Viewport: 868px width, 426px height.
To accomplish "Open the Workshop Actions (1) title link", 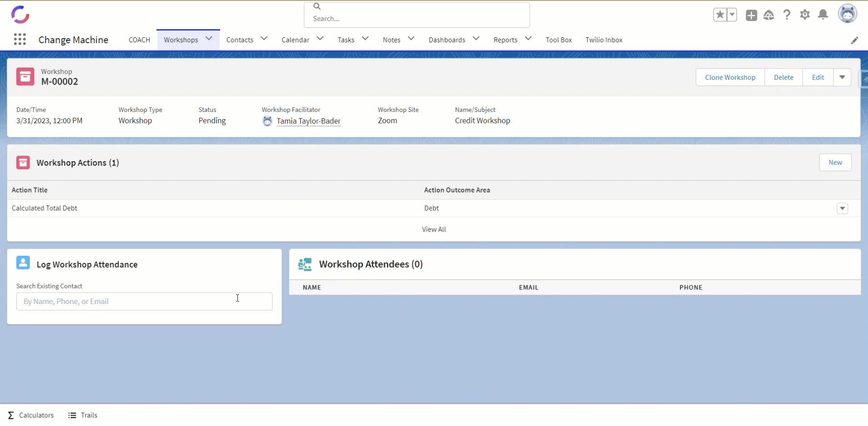I will tap(78, 163).
